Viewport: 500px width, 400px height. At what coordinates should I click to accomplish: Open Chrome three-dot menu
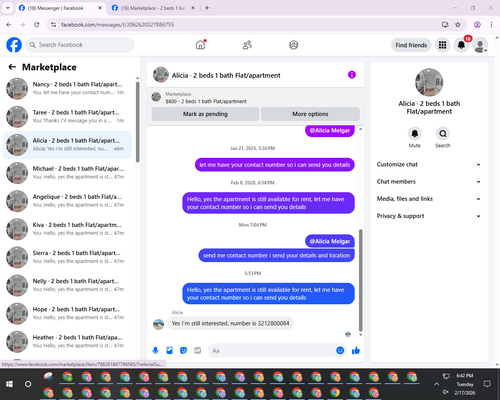[491, 25]
